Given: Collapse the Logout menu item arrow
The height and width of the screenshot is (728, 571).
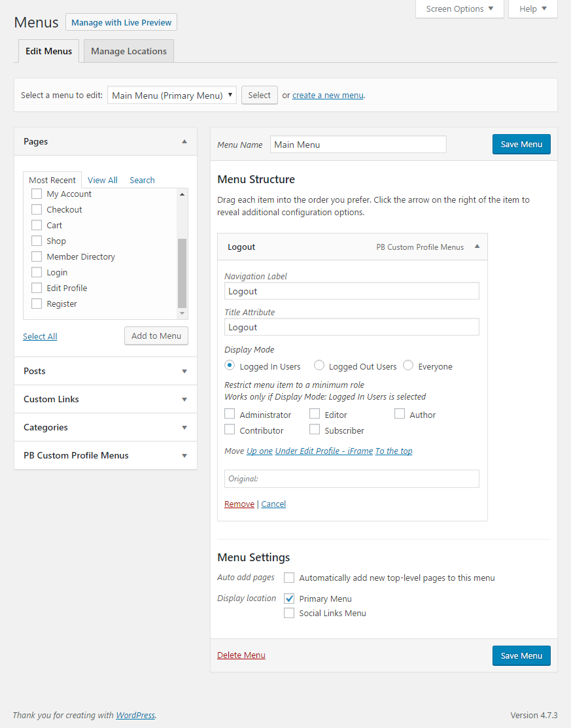Looking at the screenshot, I should [x=477, y=247].
